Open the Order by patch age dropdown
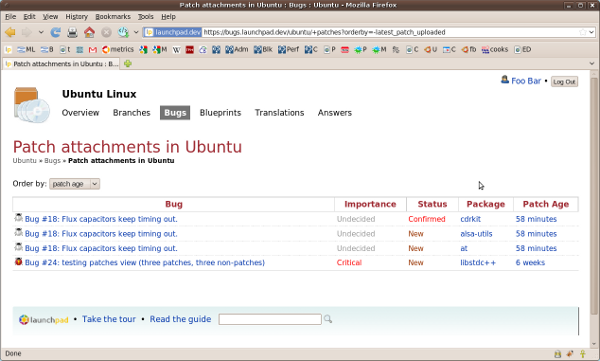 pyautogui.click(x=75, y=184)
